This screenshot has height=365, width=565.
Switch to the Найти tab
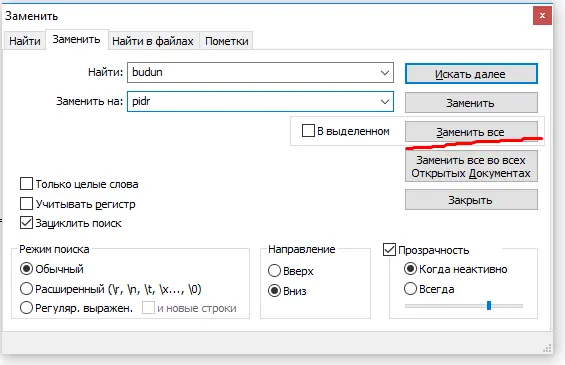coord(25,41)
